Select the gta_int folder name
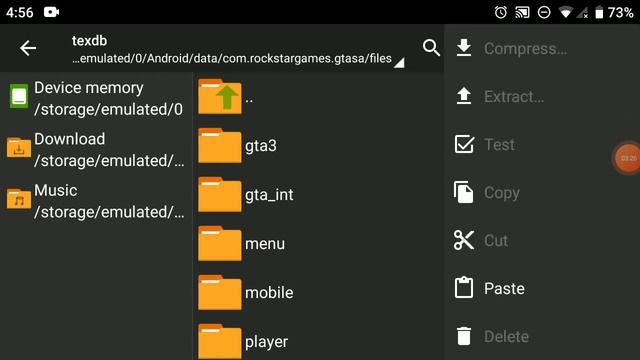This screenshot has width=640, height=360. pos(269,195)
